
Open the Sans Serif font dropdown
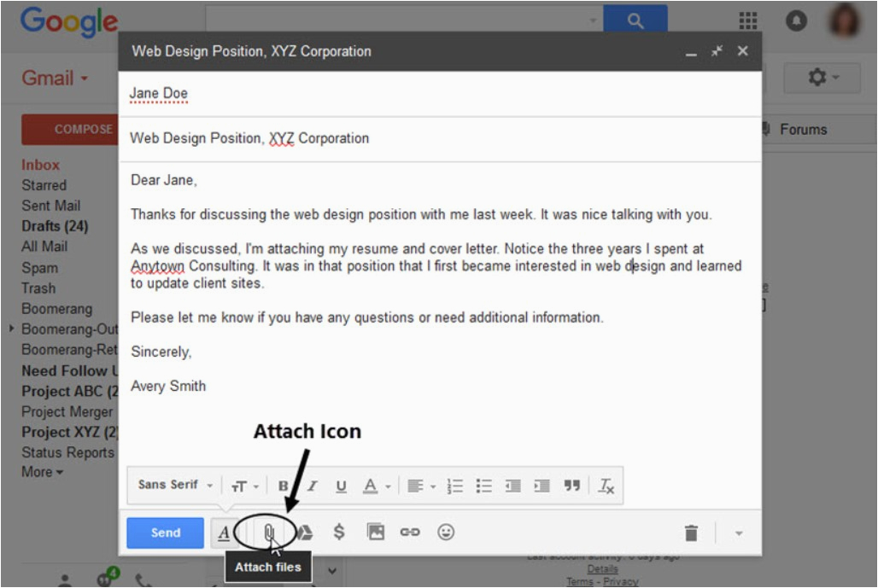pyautogui.click(x=175, y=485)
